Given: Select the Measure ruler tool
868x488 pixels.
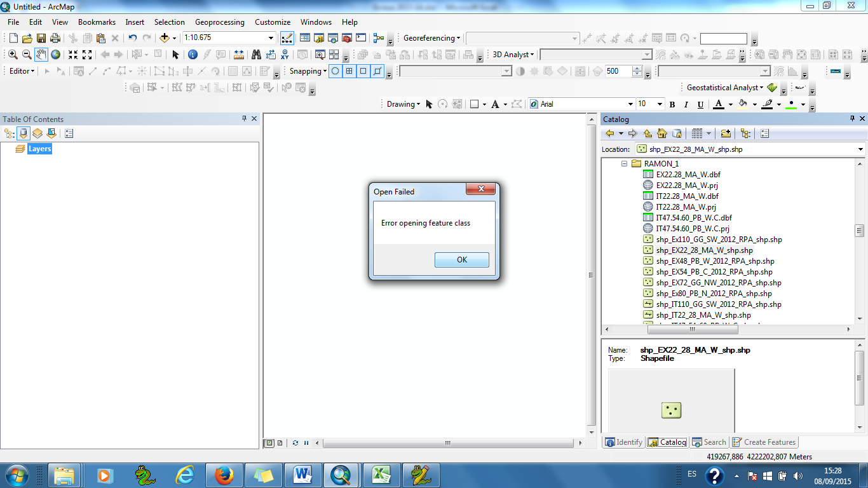Looking at the screenshot, I should coord(239,55).
